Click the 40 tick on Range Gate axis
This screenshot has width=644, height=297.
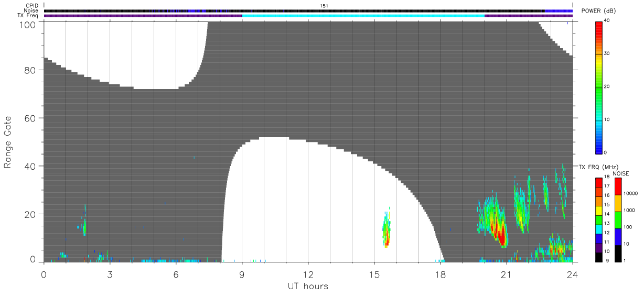(x=30, y=166)
